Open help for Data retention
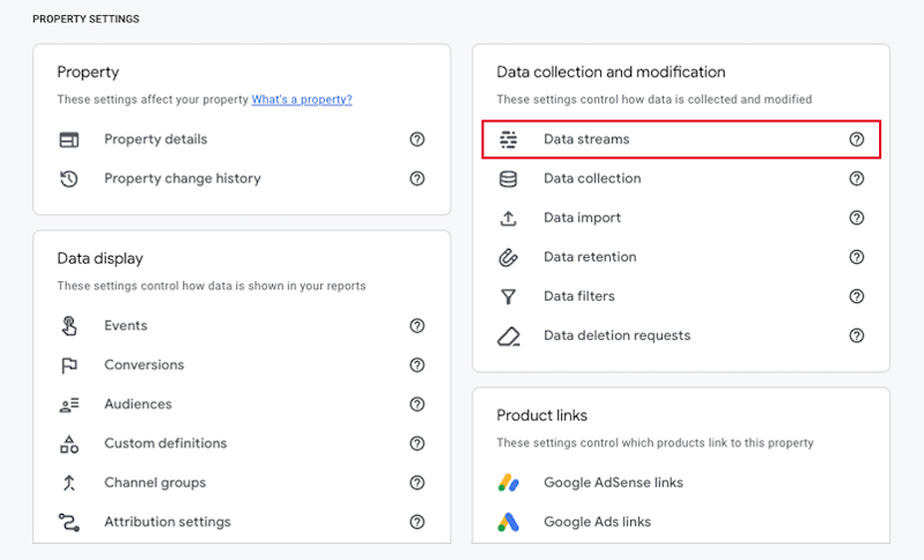Viewport: 924px width, 560px height. point(857,257)
